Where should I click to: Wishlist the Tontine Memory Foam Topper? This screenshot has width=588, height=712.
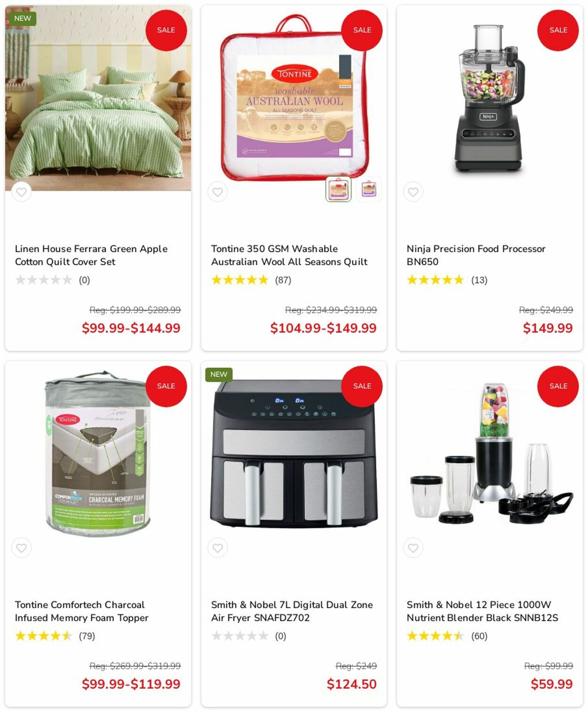point(21,548)
